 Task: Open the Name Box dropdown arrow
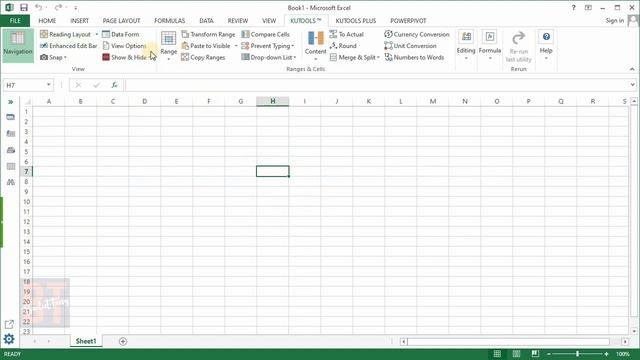pyautogui.click(x=49, y=85)
